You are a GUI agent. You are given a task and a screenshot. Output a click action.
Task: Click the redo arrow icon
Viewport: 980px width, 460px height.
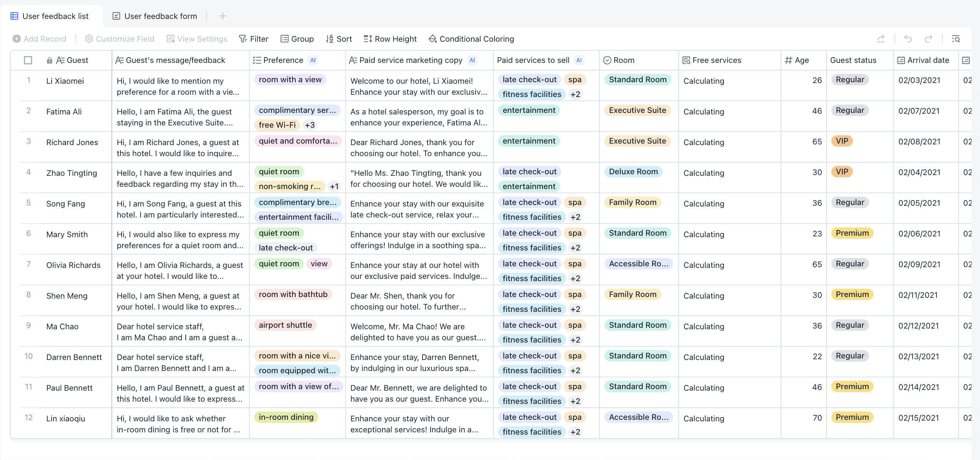pos(928,39)
